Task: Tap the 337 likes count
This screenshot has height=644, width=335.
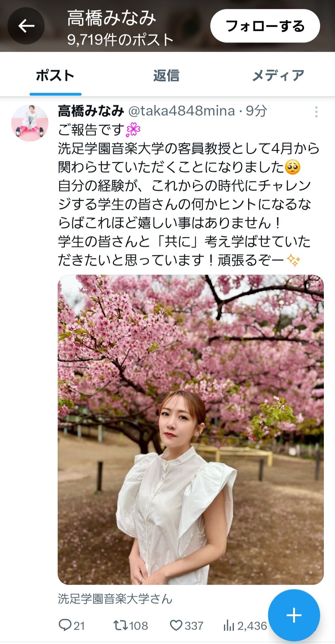Action: pyautogui.click(x=194, y=626)
